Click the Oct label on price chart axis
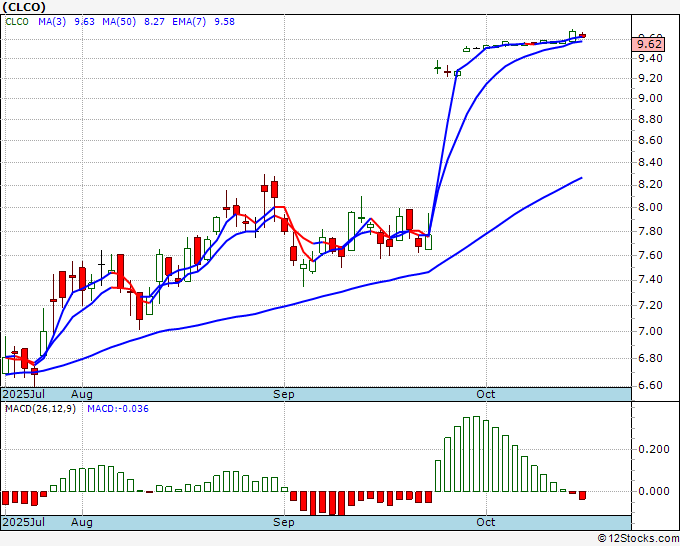Screen dimensions: 680x546 click(485, 394)
